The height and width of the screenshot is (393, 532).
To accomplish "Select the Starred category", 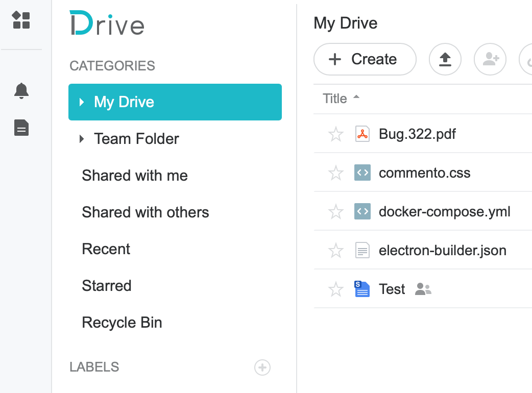I will pos(107,286).
